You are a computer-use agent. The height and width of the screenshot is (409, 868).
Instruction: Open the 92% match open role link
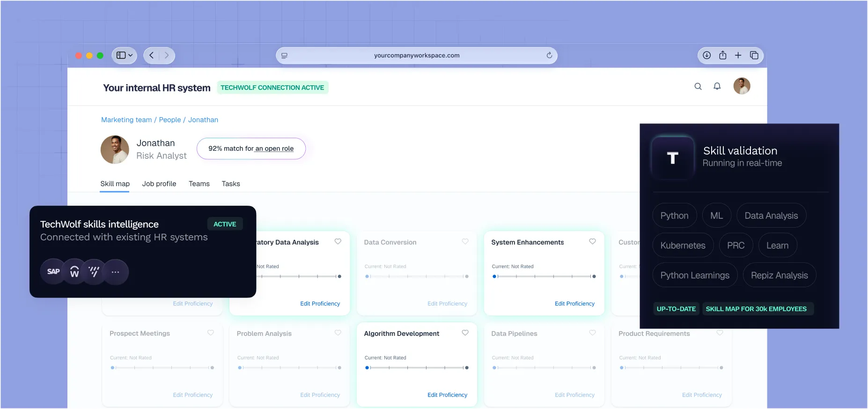click(x=251, y=149)
